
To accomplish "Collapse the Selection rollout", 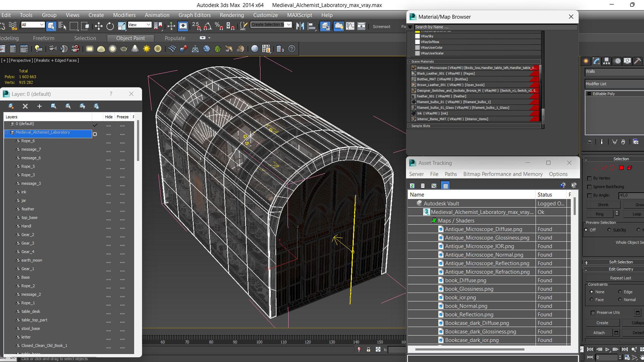I will 586,159.
